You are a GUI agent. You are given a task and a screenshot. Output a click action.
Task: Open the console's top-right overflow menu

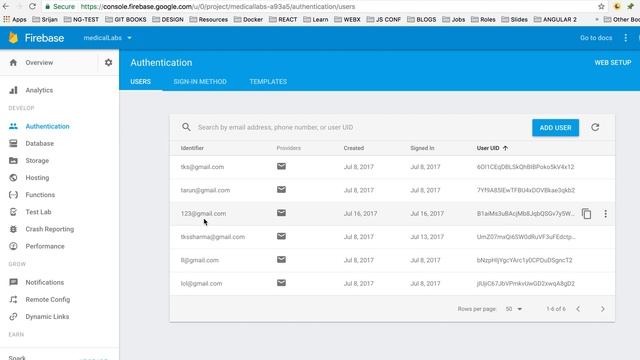coord(626,38)
